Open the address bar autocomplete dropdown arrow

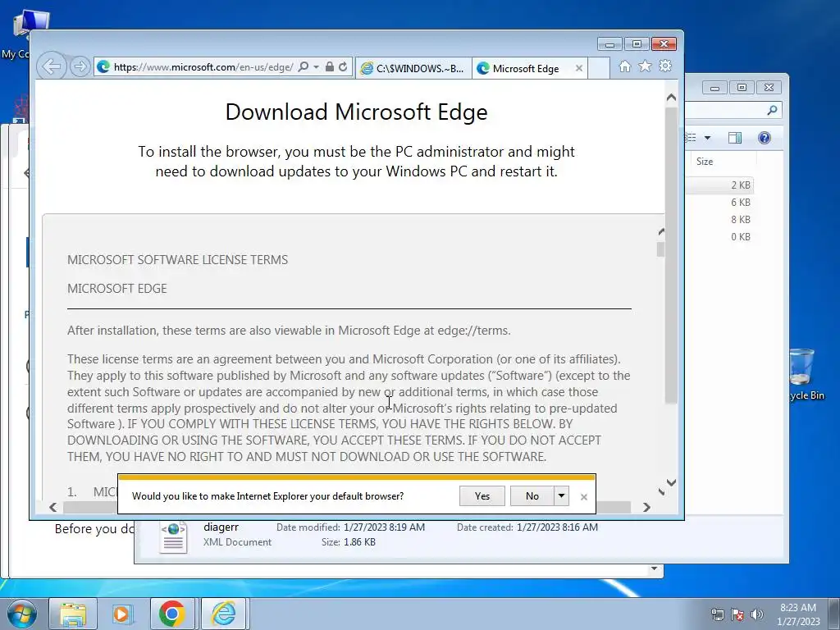click(316, 67)
